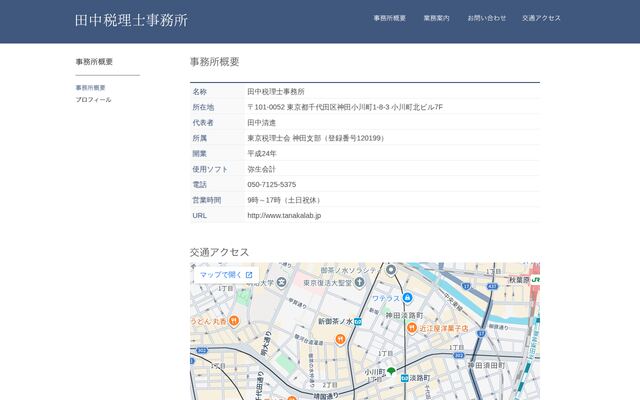Select 事務所概要 link in the sidebar

pos(91,87)
